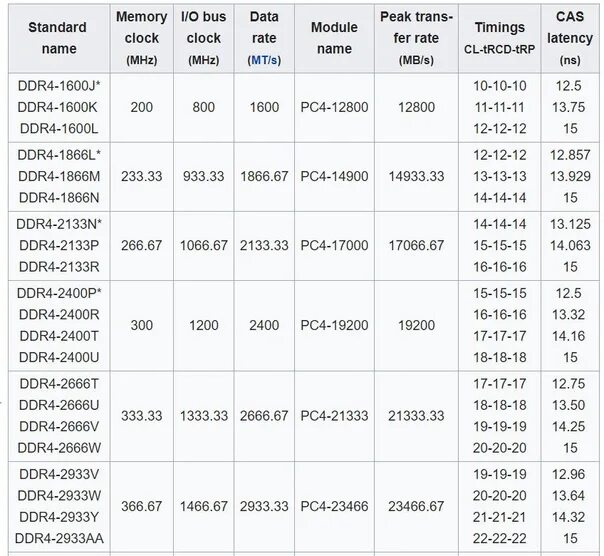Select the Memory clock column header
This screenshot has width=604, height=556.
tap(142, 38)
